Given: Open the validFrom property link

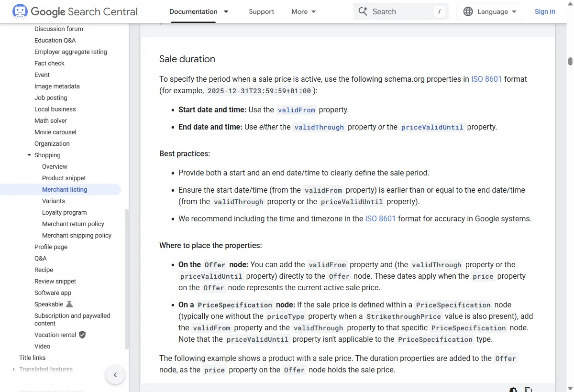Looking at the screenshot, I should [297, 110].
